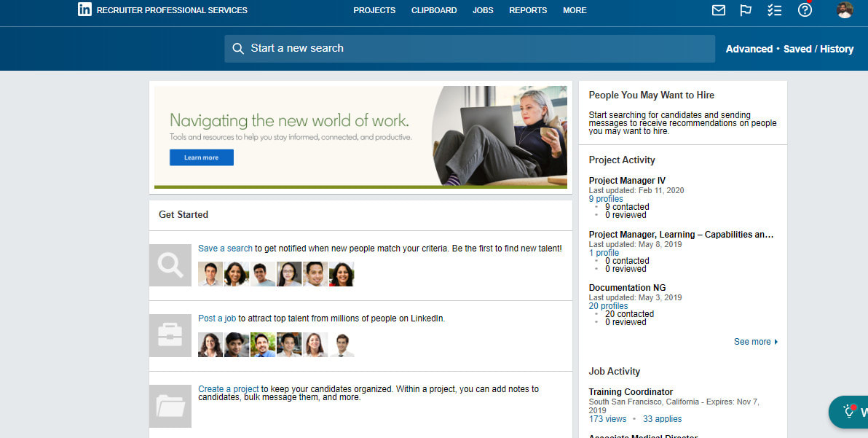
Task: Click the 20 contacted text
Action: (x=629, y=314)
